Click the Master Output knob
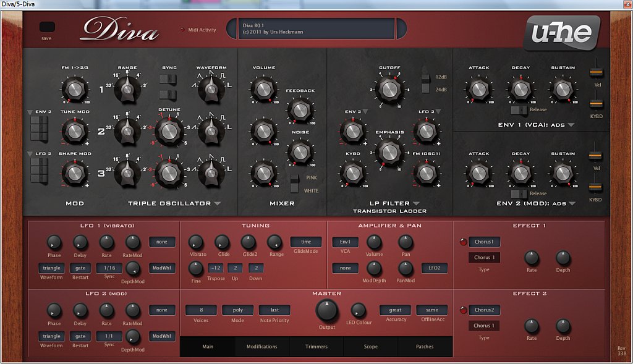 [327, 310]
